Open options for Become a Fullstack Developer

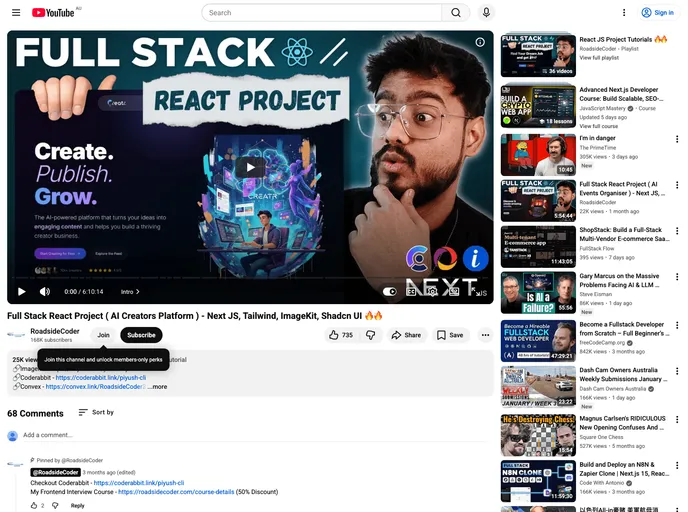click(x=677, y=325)
